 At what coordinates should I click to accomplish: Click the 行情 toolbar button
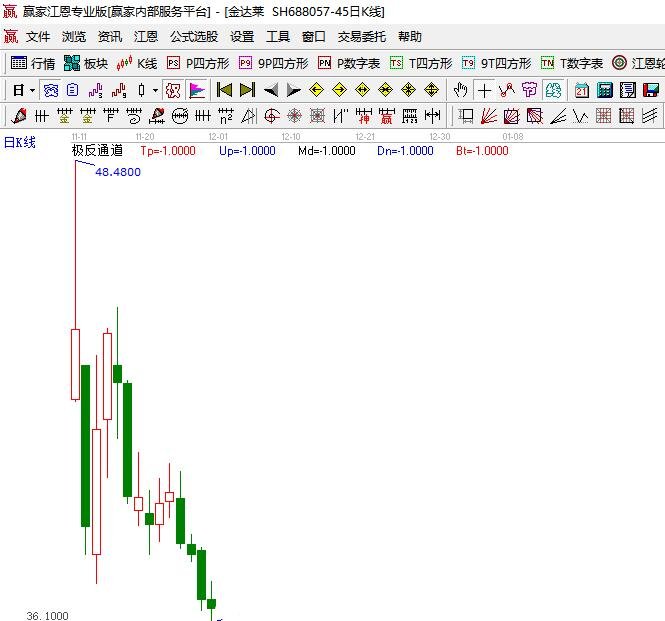(33, 63)
